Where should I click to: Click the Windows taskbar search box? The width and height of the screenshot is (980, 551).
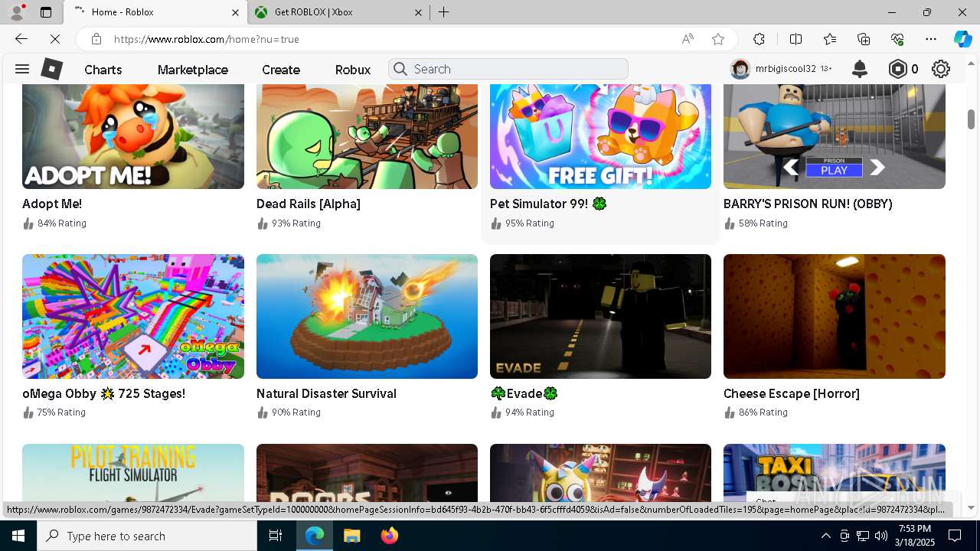coord(147,536)
